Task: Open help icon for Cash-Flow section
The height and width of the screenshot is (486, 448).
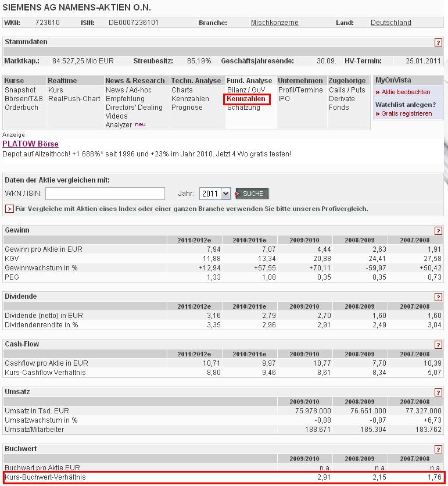Action: coord(438,345)
